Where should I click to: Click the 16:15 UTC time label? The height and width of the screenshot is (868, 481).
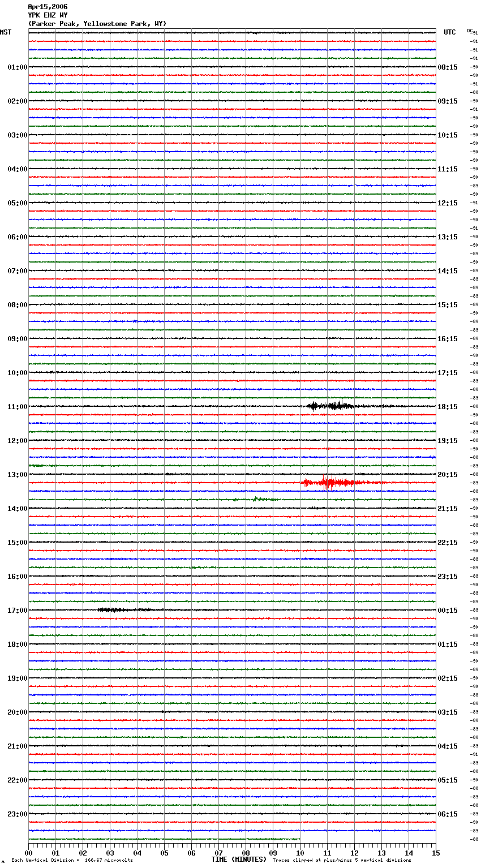pyautogui.click(x=448, y=339)
